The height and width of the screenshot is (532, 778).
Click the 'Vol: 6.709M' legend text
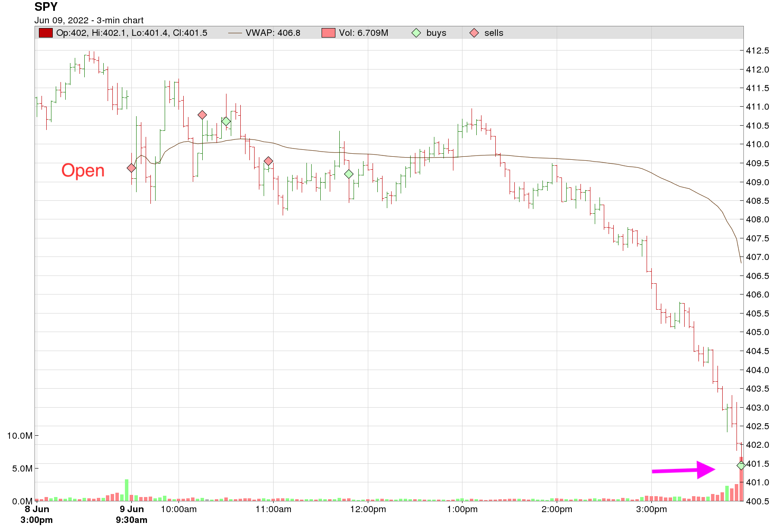pyautogui.click(x=363, y=33)
